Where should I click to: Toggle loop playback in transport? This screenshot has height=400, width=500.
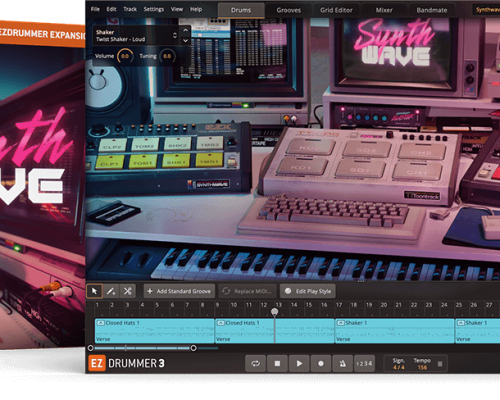pyautogui.click(x=256, y=363)
